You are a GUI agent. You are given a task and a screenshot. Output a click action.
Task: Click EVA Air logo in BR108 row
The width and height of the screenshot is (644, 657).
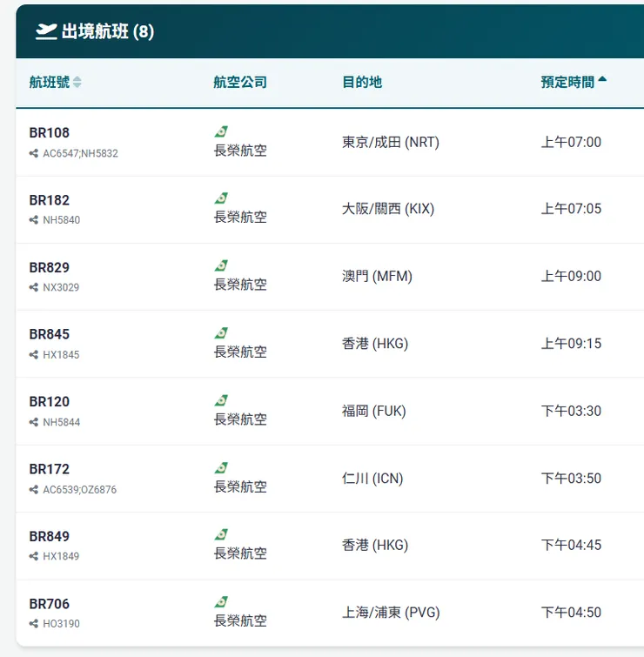221,131
